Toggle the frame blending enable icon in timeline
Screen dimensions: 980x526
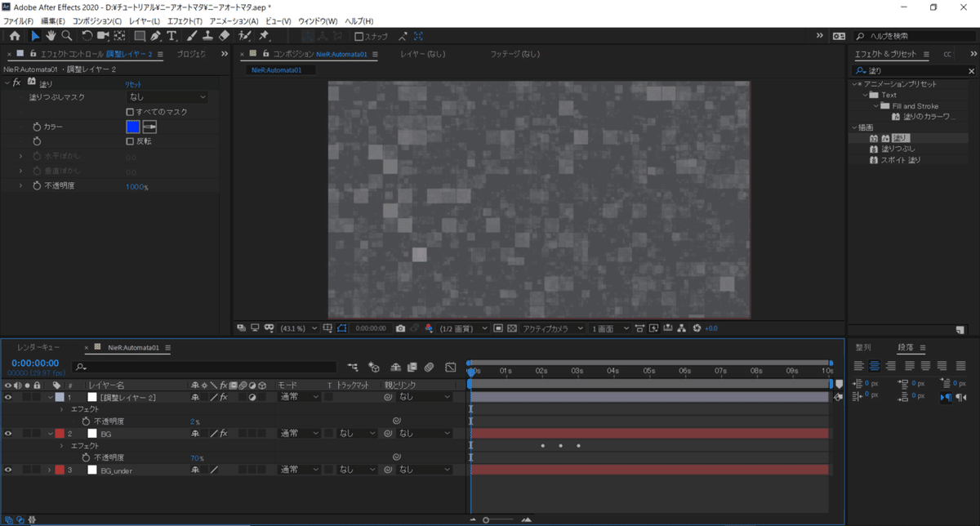coord(412,368)
